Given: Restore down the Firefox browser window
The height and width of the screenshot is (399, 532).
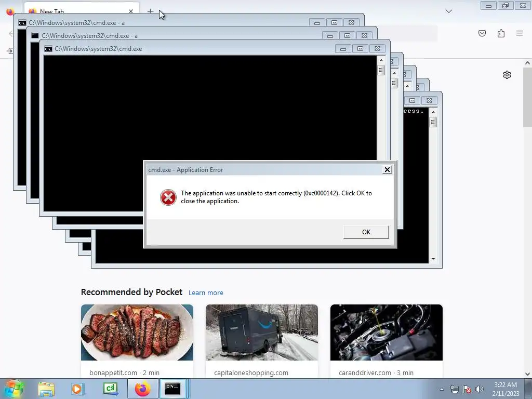Looking at the screenshot, I should (x=506, y=6).
